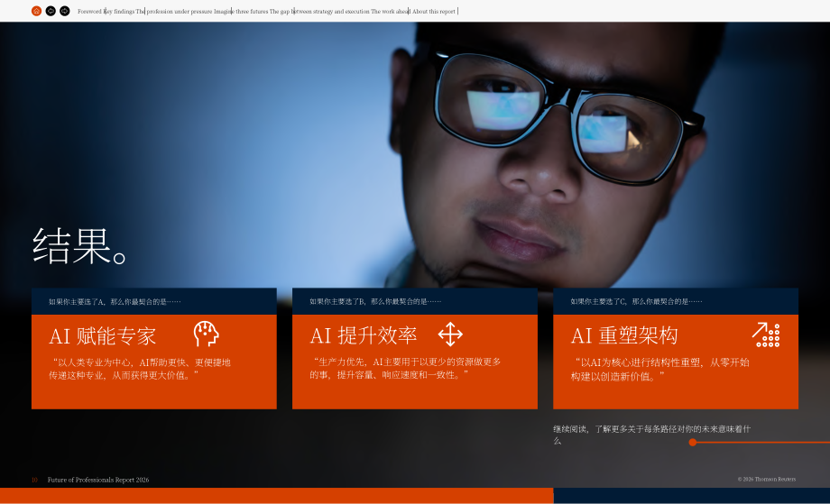Go to next page with forward arrow
830x504 pixels.
(65, 11)
